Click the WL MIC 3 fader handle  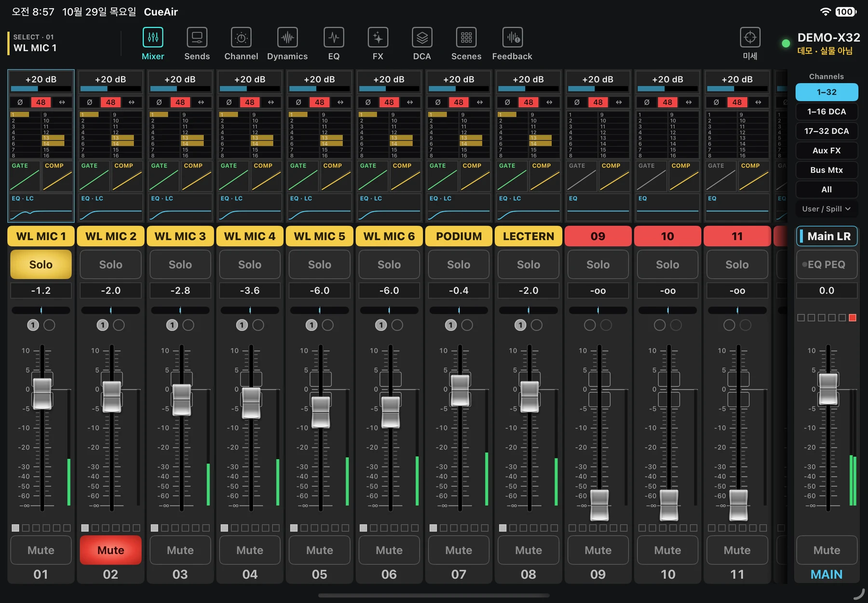coord(182,400)
